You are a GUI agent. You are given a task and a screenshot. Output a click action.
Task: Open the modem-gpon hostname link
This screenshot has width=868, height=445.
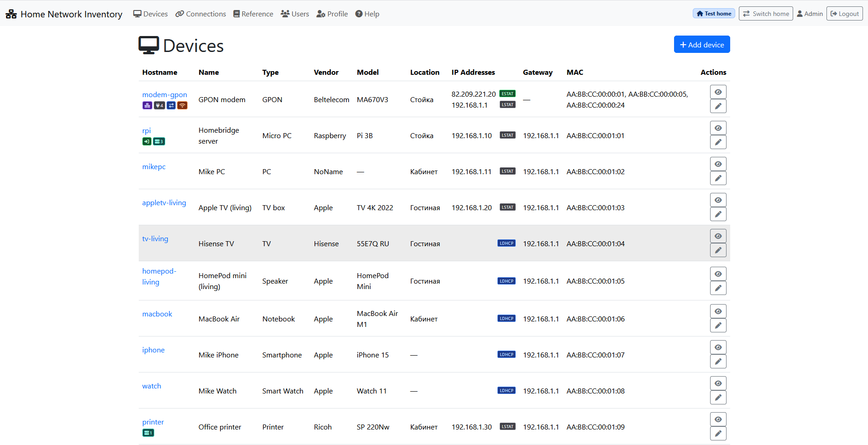coord(165,94)
